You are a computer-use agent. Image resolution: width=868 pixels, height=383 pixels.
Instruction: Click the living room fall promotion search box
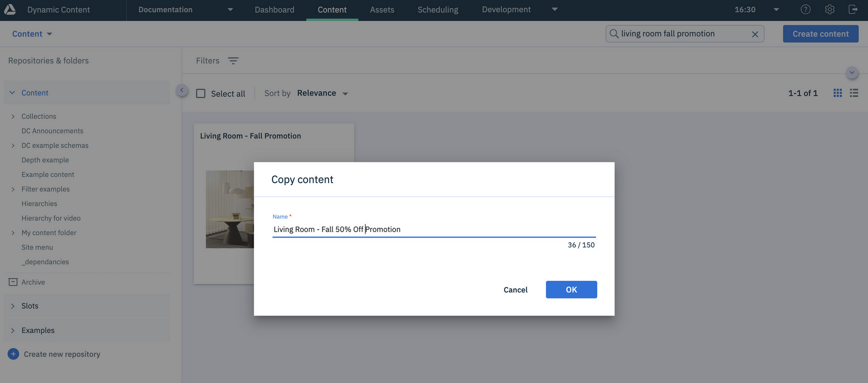[685, 34]
